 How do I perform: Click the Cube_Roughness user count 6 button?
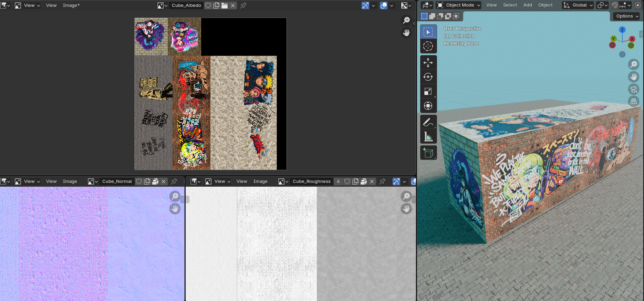tap(338, 181)
